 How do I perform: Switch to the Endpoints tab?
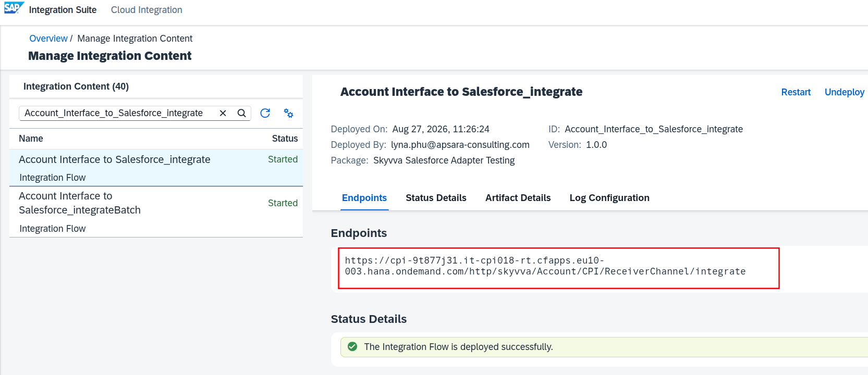(x=364, y=198)
